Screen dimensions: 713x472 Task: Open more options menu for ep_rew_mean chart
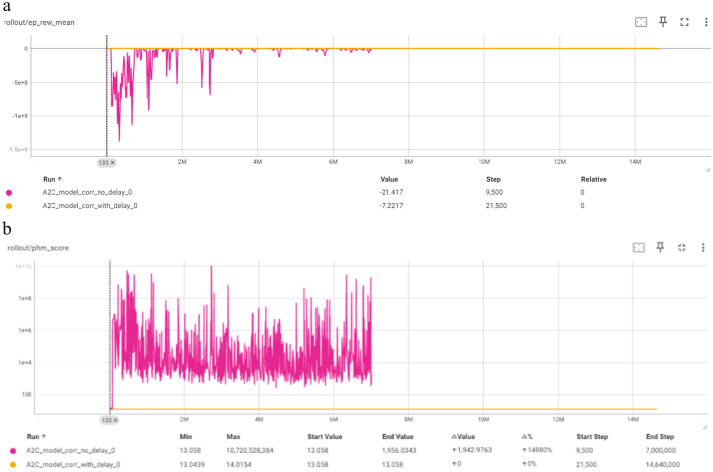click(x=706, y=22)
